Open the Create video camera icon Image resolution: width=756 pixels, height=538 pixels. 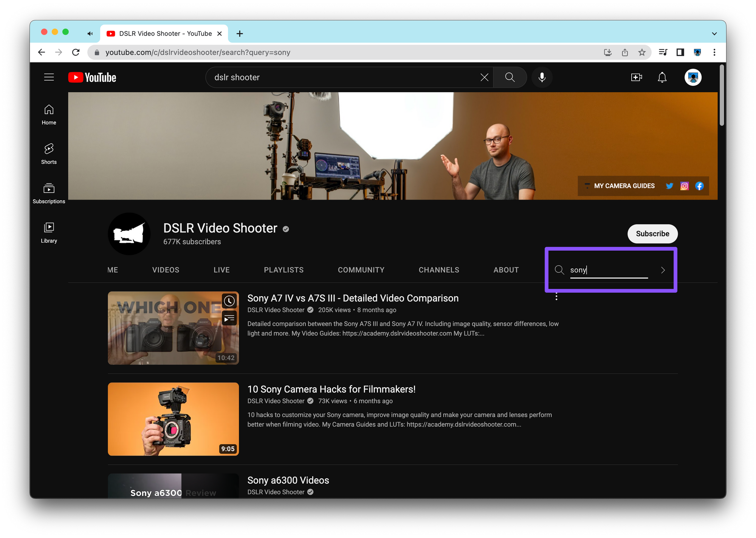[x=637, y=77]
